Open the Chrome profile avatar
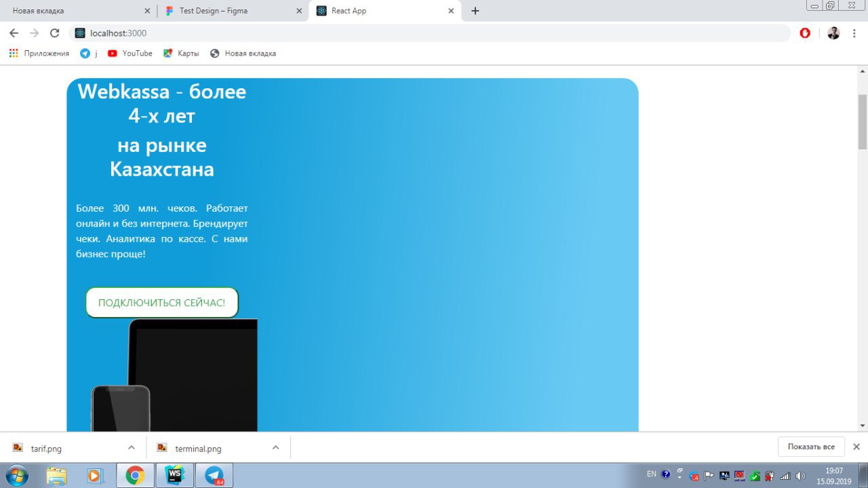868x488 pixels. click(833, 33)
